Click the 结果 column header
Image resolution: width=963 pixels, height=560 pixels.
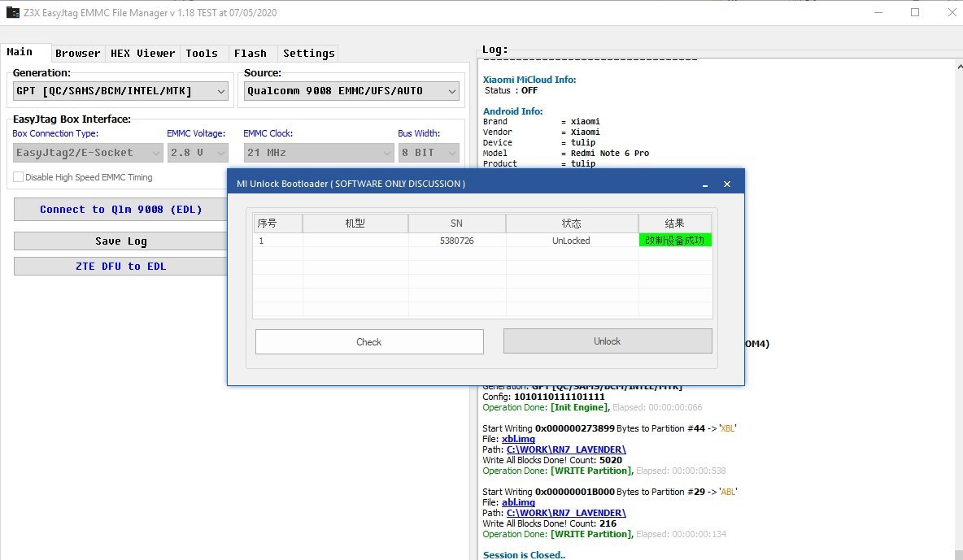click(x=675, y=224)
